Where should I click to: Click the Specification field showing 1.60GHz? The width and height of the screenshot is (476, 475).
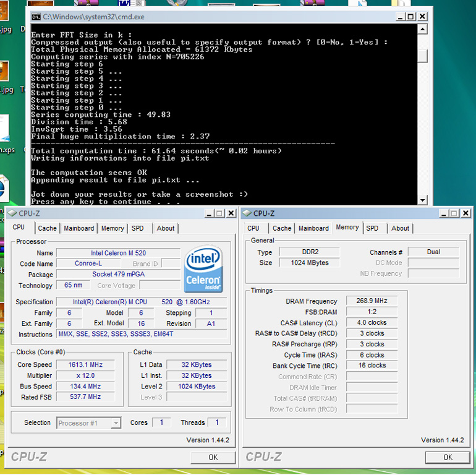142,302
